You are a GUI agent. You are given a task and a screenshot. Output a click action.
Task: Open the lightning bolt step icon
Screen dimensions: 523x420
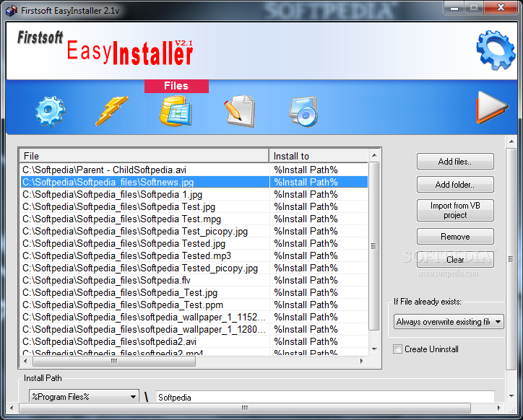coord(112,110)
